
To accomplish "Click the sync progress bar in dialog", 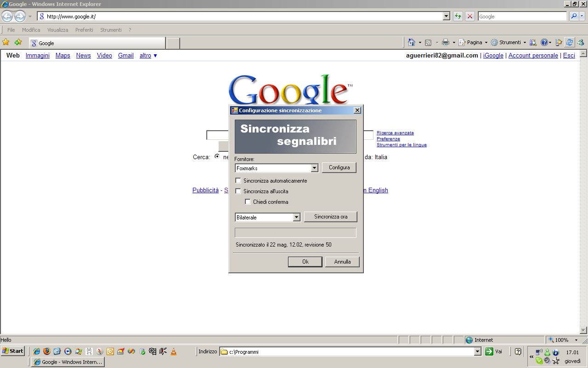I will [295, 233].
